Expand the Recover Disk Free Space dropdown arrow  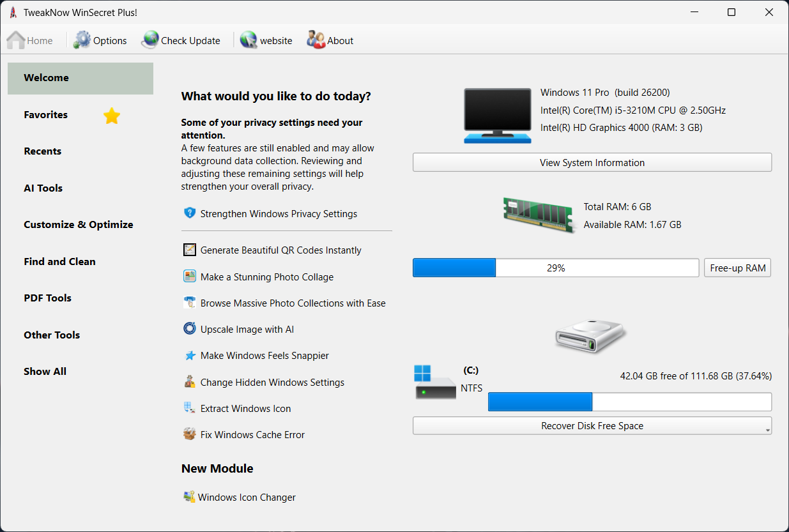pos(767,430)
